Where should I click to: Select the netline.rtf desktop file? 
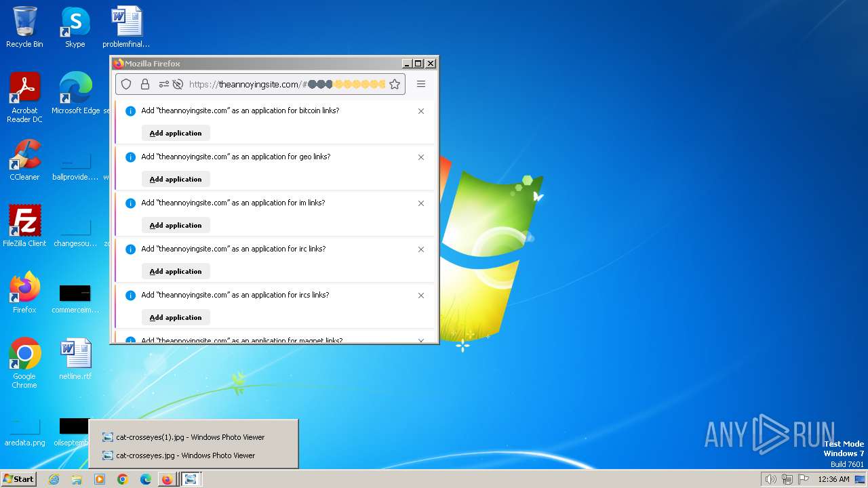coord(75,359)
